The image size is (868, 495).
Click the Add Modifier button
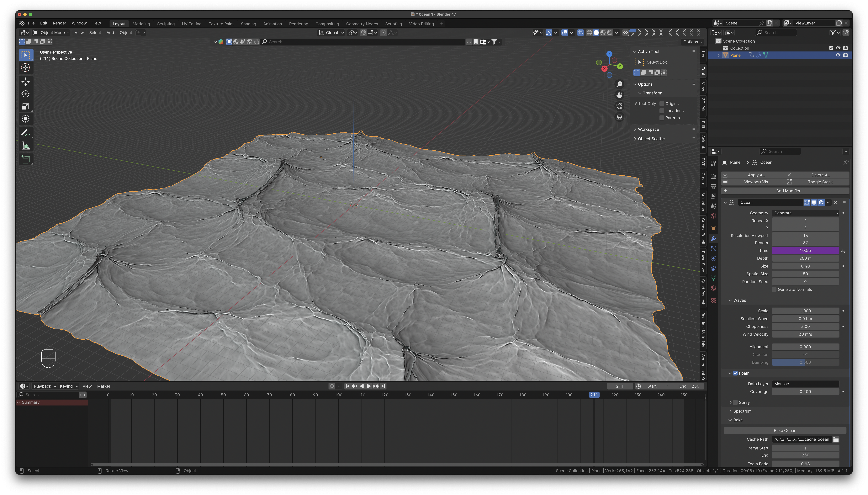coord(785,191)
